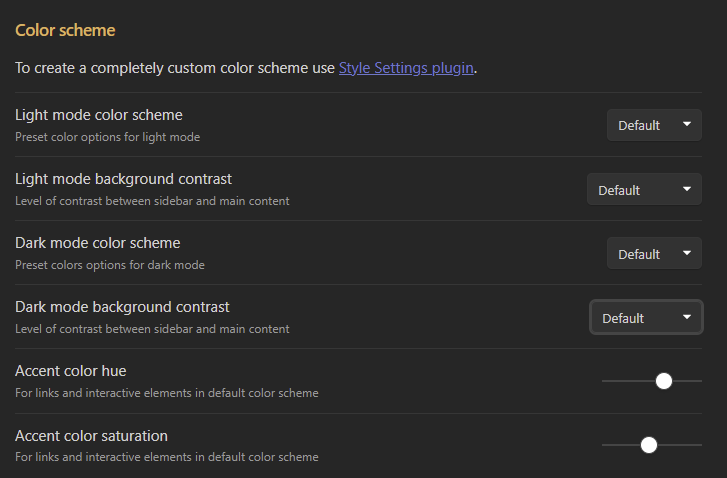Open the Style Settings plugin link
The width and height of the screenshot is (727, 478).
click(406, 68)
